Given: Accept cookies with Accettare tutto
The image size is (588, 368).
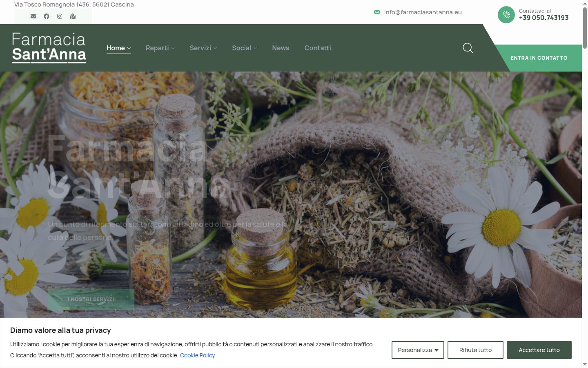Looking at the screenshot, I should tap(539, 350).
